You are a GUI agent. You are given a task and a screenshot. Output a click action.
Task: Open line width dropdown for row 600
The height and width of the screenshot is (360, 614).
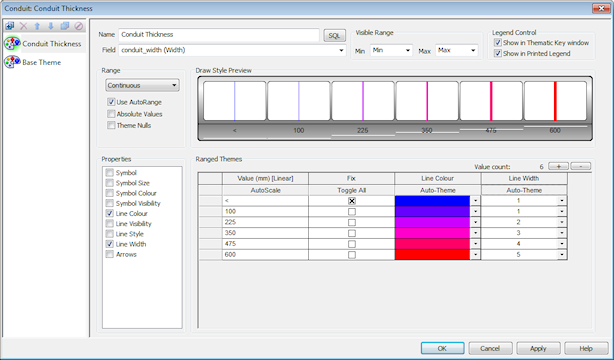[562, 255]
